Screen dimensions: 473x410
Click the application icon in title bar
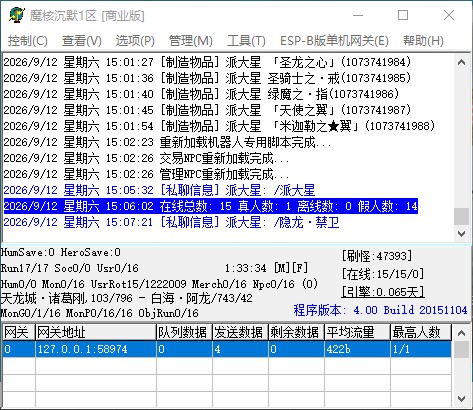tap(17, 15)
